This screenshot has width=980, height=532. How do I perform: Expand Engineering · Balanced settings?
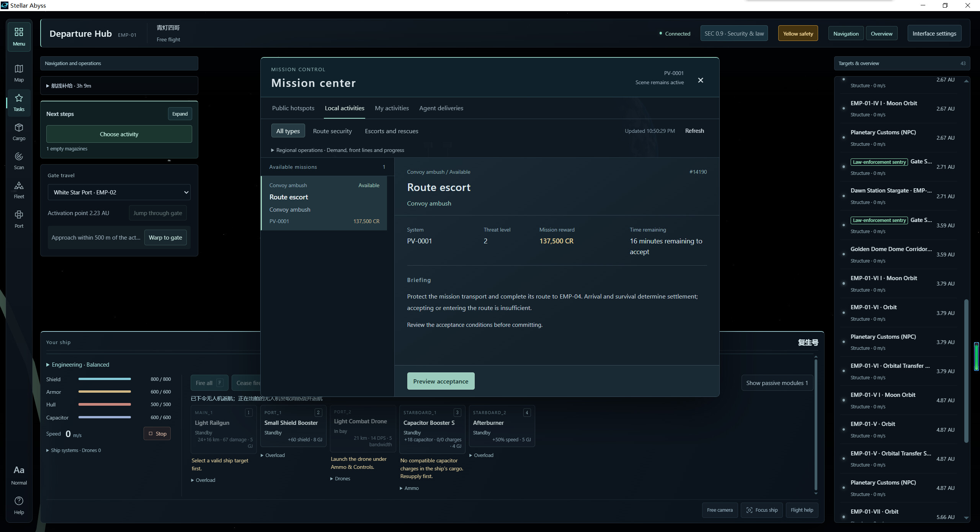[x=78, y=365]
